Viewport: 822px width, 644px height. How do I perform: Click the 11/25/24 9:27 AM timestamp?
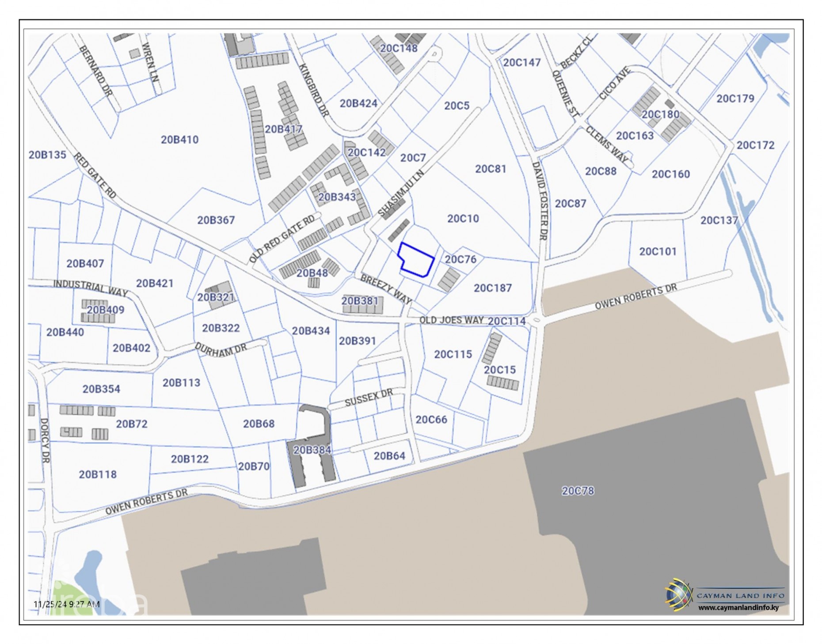67,604
